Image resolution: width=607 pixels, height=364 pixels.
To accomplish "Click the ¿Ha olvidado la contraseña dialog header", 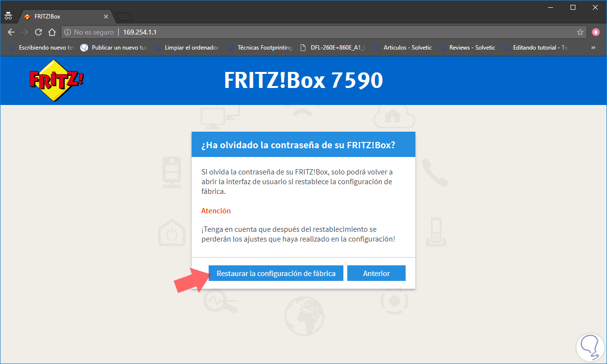I will 303,144.
